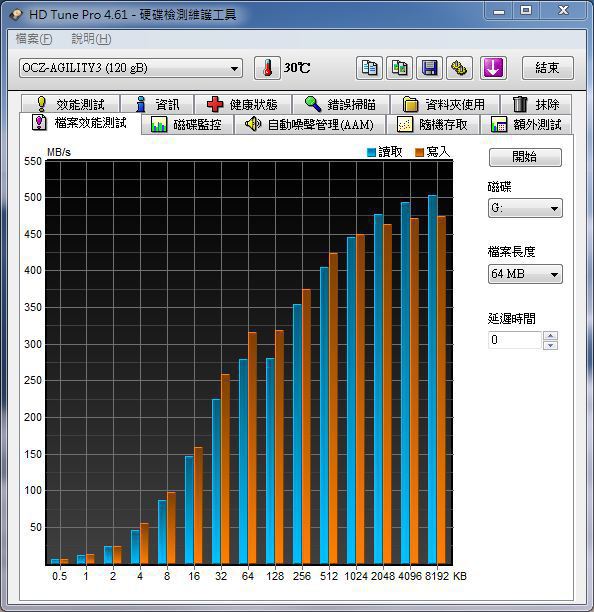
Task: Switch to 錯誤掃瞄 error scan tab
Action: (x=340, y=104)
